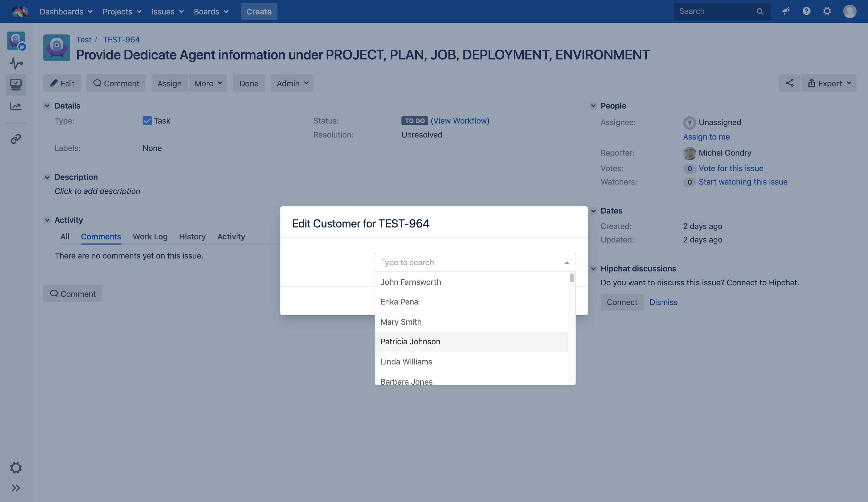Select Patricia Johnson from customer list

pos(410,342)
